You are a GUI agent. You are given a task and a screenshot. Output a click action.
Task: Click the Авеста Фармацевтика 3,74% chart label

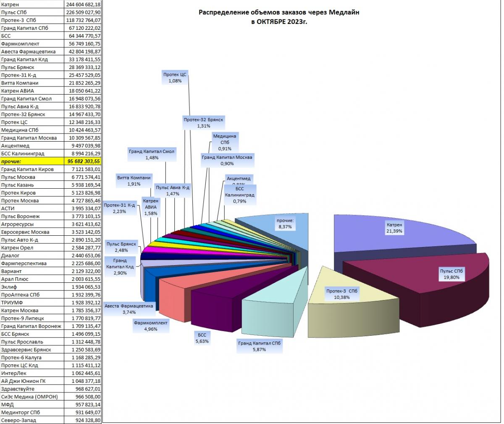click(129, 309)
